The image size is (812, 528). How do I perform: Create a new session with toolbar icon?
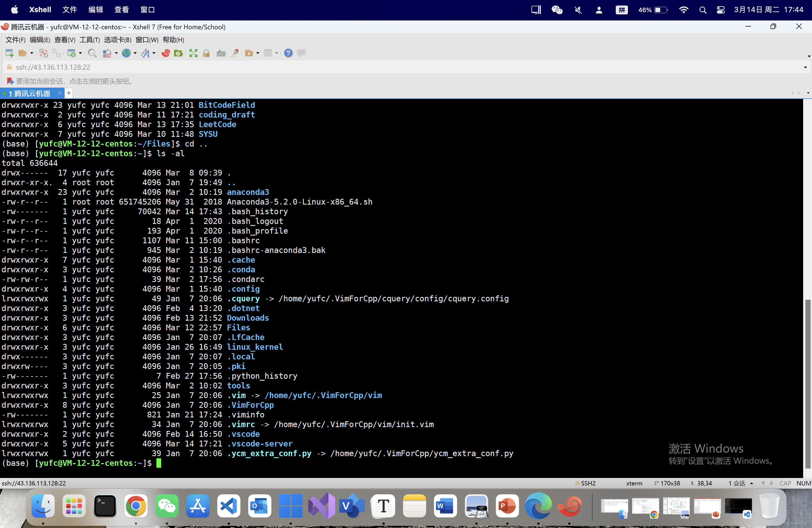pos(10,53)
